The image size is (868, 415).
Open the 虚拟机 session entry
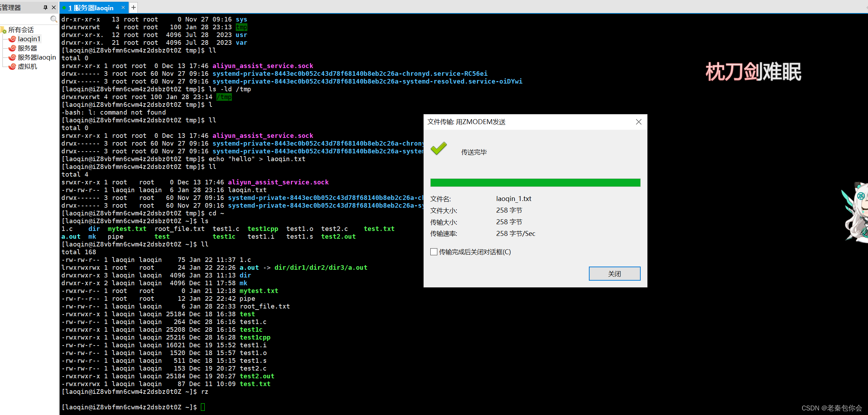point(27,66)
